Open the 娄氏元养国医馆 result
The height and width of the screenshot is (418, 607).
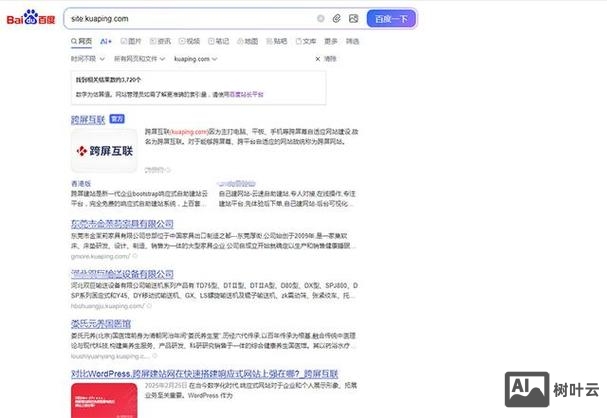tap(101, 324)
